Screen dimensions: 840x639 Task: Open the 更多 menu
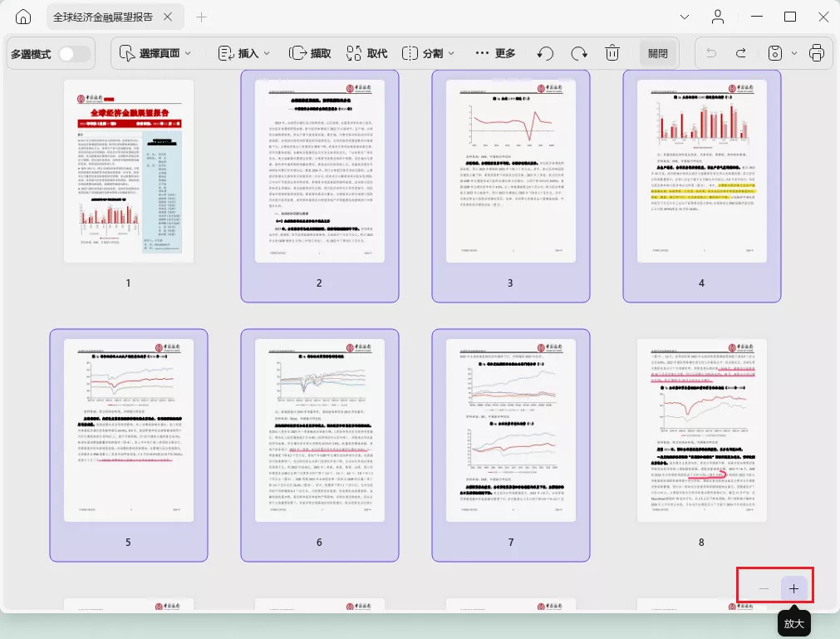pos(495,53)
